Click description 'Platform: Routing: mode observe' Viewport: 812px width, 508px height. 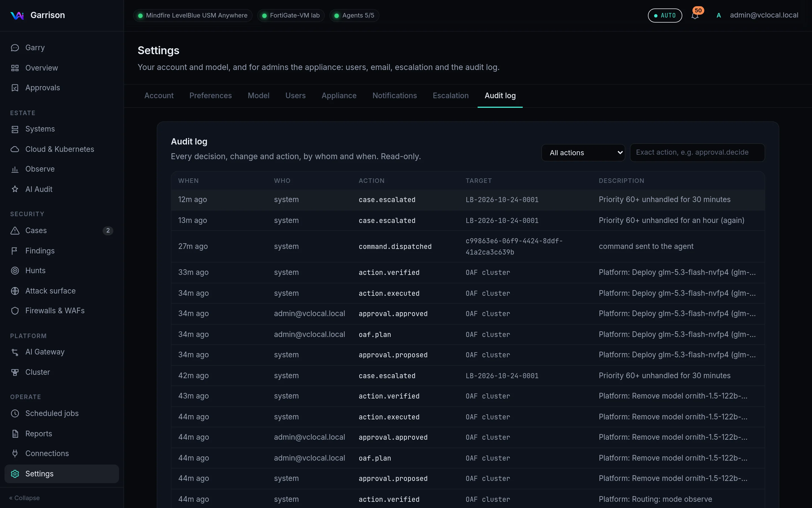(x=655, y=499)
